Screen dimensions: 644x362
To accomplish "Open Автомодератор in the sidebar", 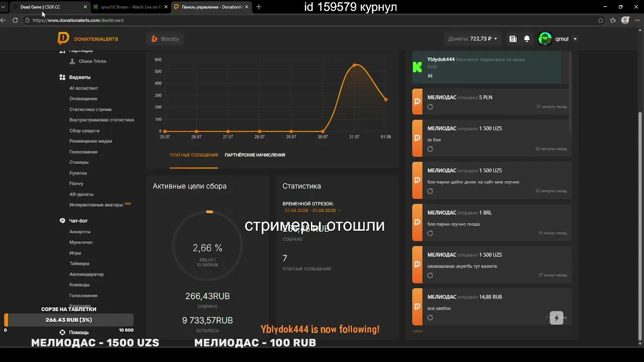I will pyautogui.click(x=87, y=275).
